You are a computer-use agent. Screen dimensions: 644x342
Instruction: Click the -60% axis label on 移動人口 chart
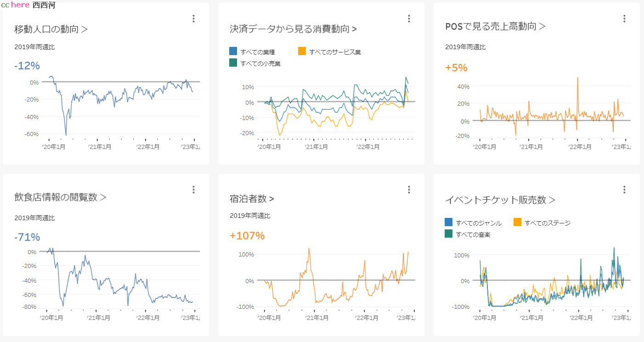(x=32, y=134)
